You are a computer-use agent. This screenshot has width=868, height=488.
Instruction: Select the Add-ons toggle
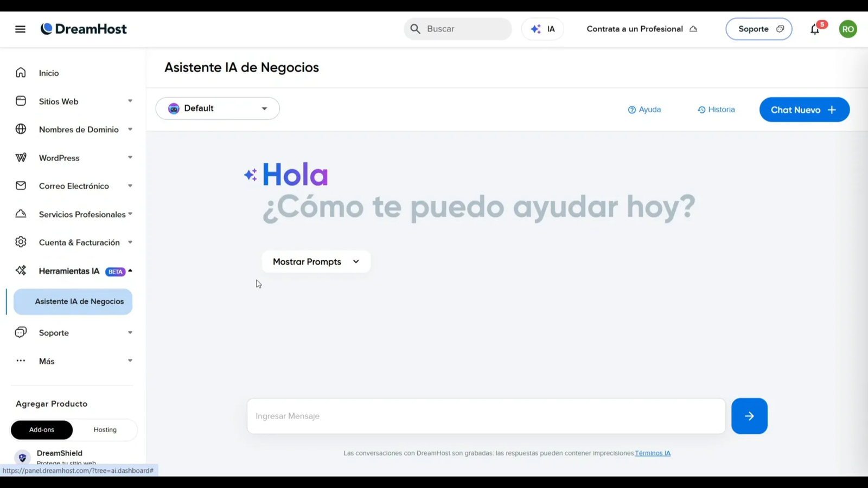(x=41, y=429)
